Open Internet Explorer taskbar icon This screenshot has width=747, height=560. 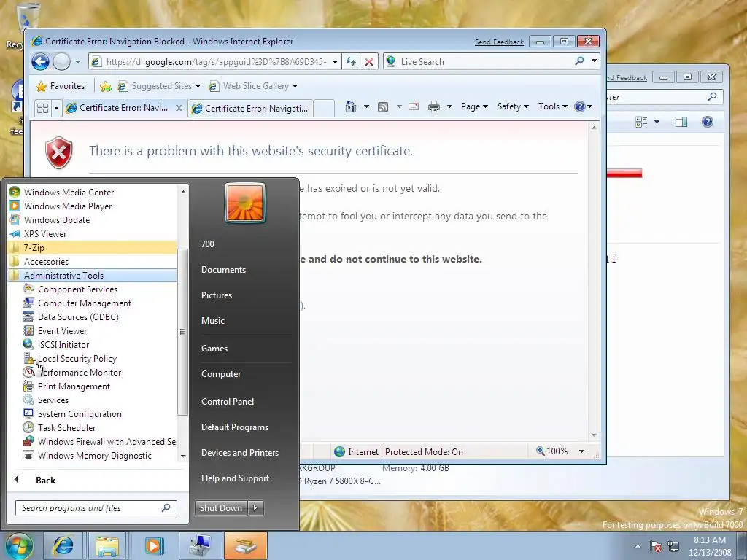63,545
